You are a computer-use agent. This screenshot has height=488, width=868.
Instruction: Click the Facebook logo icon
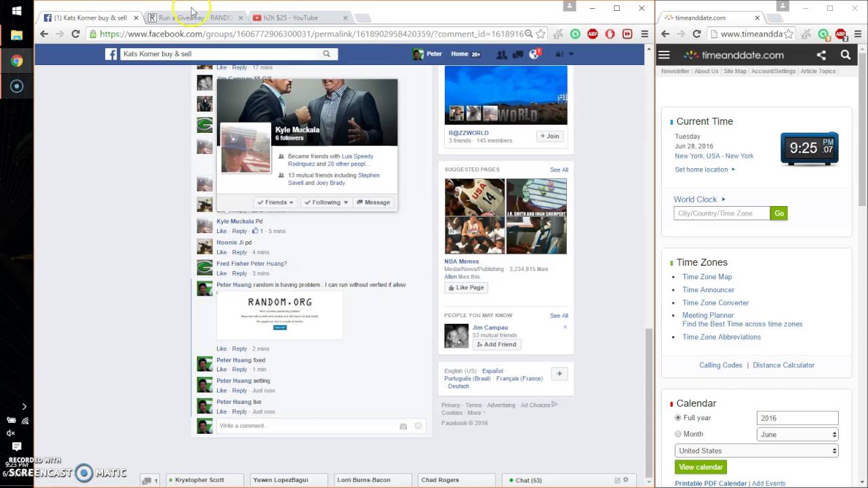pos(111,54)
